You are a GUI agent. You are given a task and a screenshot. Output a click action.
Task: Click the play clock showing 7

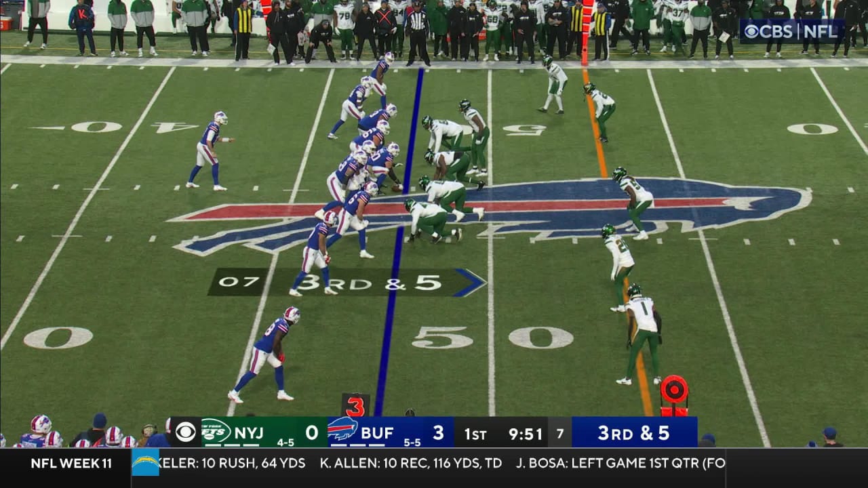coord(559,433)
